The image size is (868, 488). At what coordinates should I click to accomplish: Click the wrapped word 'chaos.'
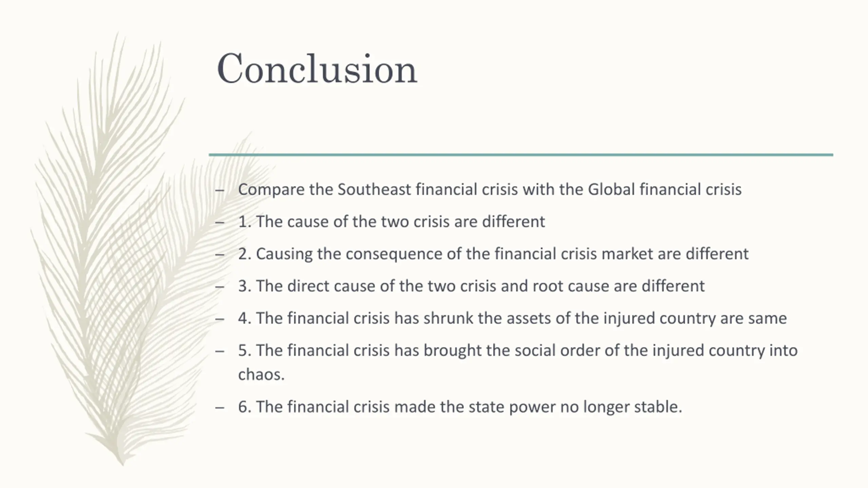[261, 374]
